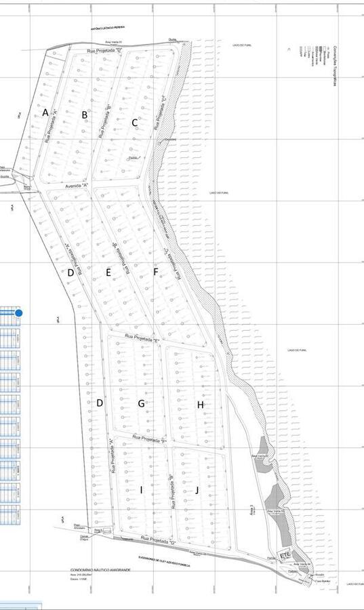Image resolution: width=364 pixels, height=610 pixels.
Task: Select block label B on the plan
Action: point(84,115)
